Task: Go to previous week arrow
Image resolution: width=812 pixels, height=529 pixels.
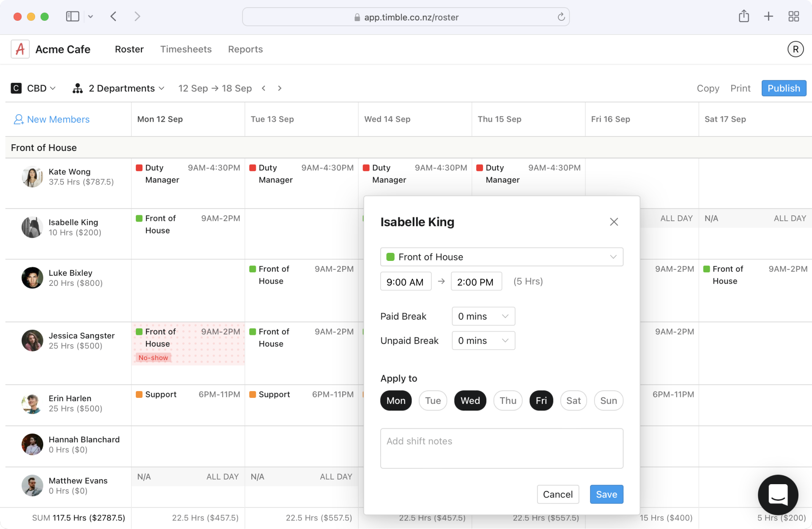Action: (x=263, y=88)
